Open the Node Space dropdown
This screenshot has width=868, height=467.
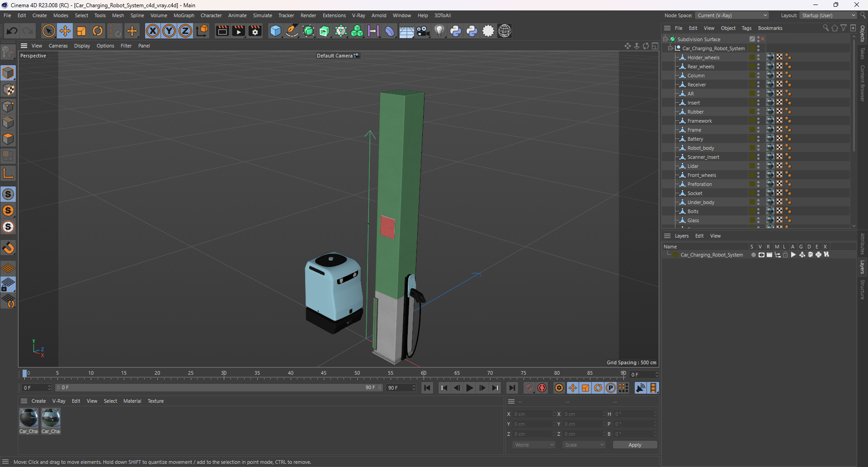point(731,15)
